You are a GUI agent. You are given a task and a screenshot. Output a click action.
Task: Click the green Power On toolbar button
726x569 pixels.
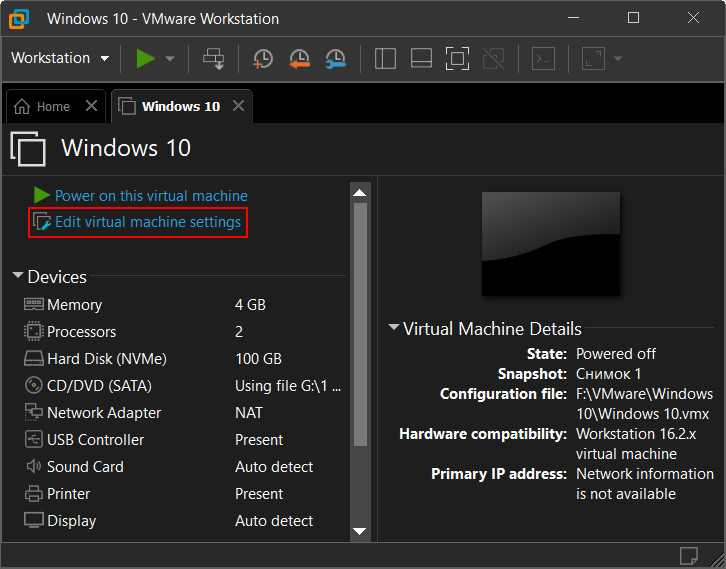click(x=145, y=59)
